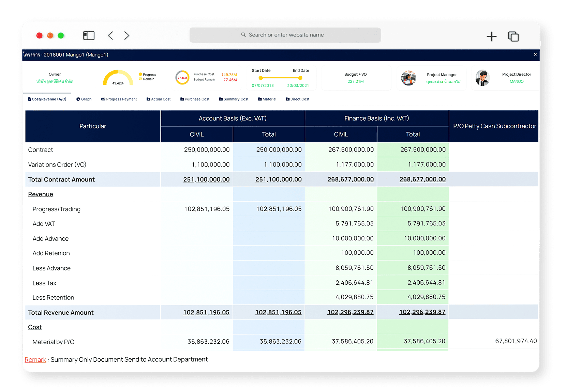The width and height of the screenshot is (566, 392).
Task: Switch to the Graph tab
Action: [84, 99]
